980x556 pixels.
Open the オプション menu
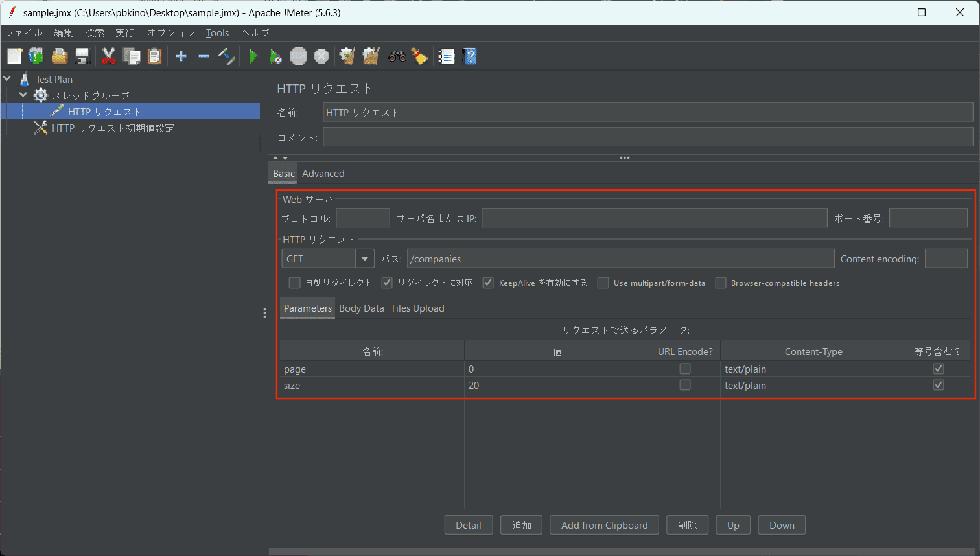(171, 33)
